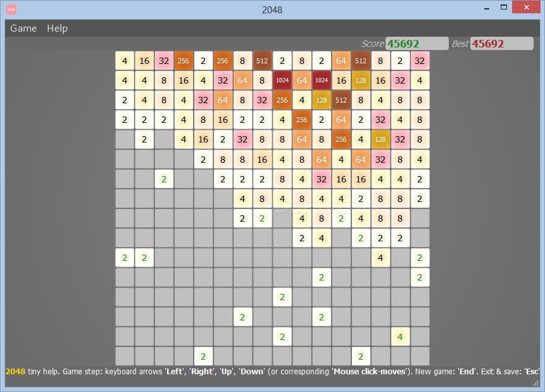Click the 1024 tile between 8 and 64
The width and height of the screenshot is (545, 392).
tap(282, 80)
